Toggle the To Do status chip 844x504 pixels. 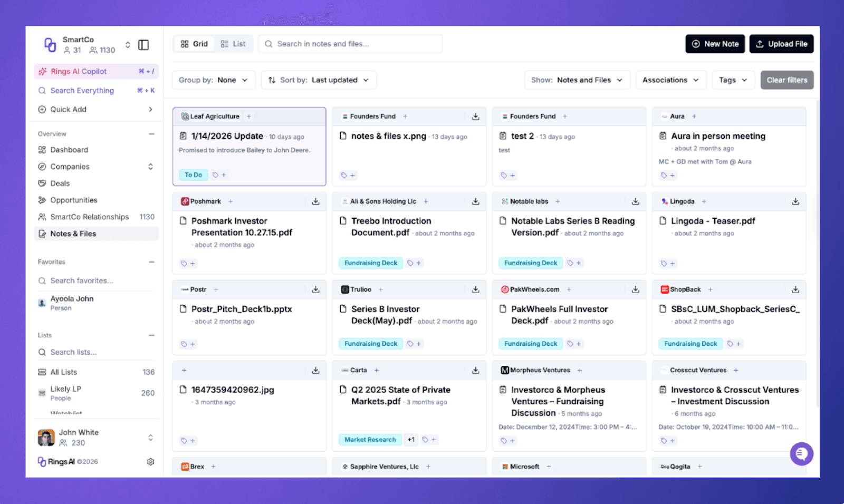[x=193, y=175]
